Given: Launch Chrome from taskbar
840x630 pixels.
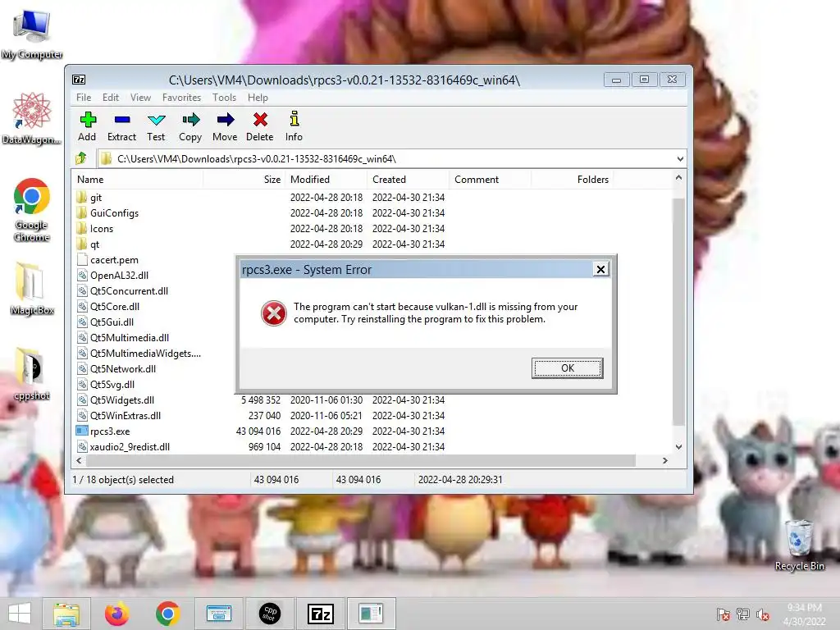Looking at the screenshot, I should [x=167, y=614].
